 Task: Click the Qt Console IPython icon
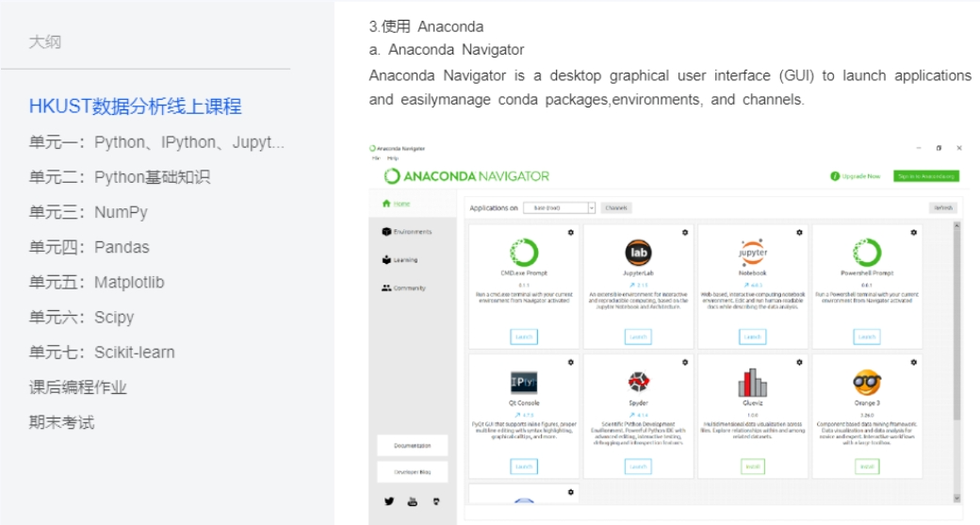pyautogui.click(x=524, y=382)
